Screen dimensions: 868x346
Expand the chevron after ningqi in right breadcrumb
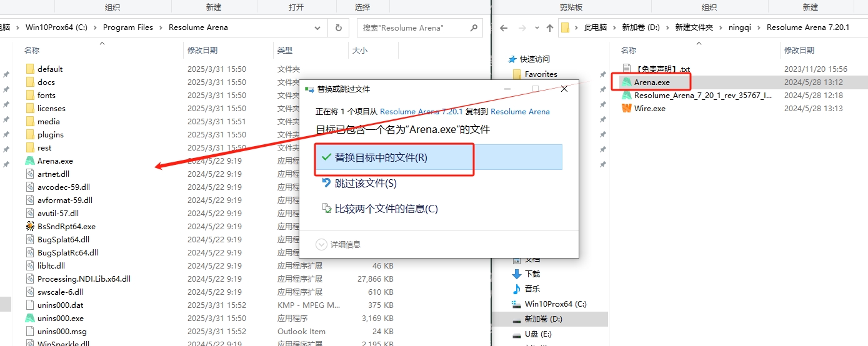[x=759, y=27]
